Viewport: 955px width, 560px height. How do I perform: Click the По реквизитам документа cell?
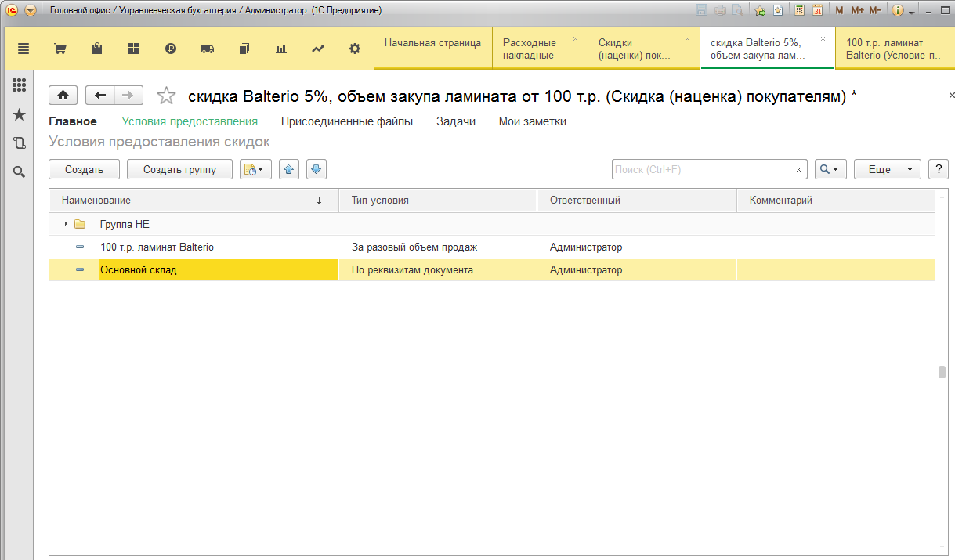[438, 270]
